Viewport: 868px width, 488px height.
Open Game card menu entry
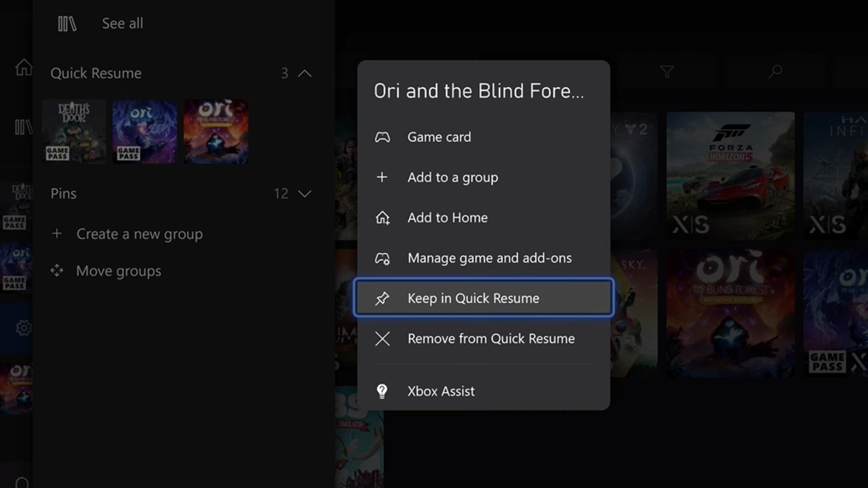click(x=439, y=137)
